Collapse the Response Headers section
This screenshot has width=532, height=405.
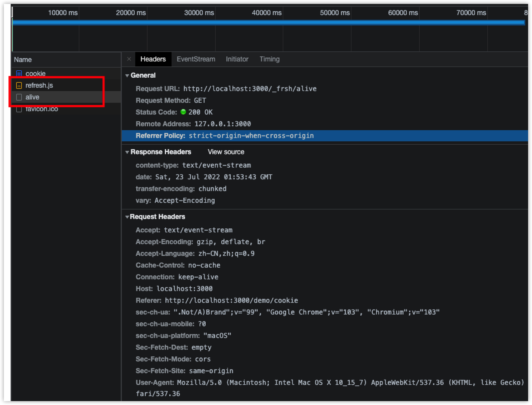(x=127, y=152)
